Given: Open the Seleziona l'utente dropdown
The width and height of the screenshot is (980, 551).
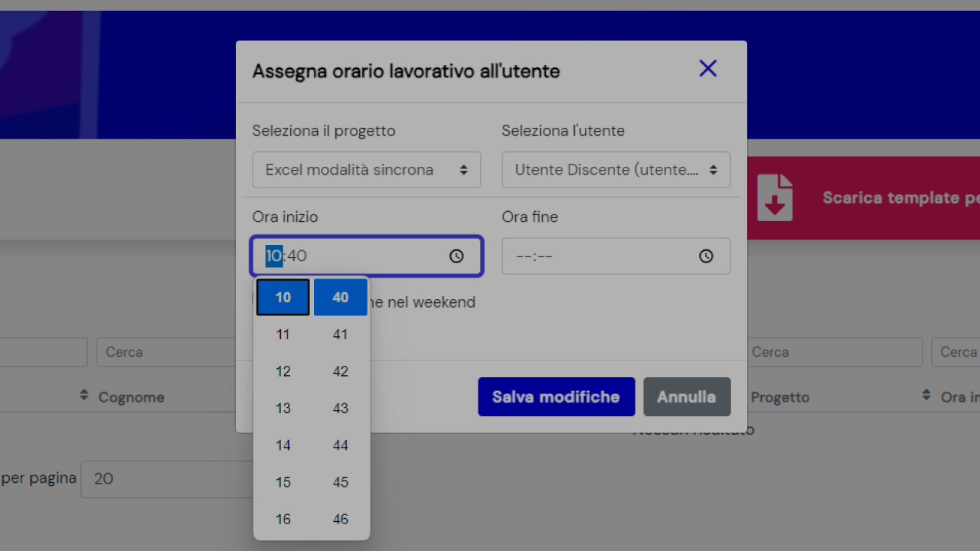Looking at the screenshot, I should [x=616, y=170].
